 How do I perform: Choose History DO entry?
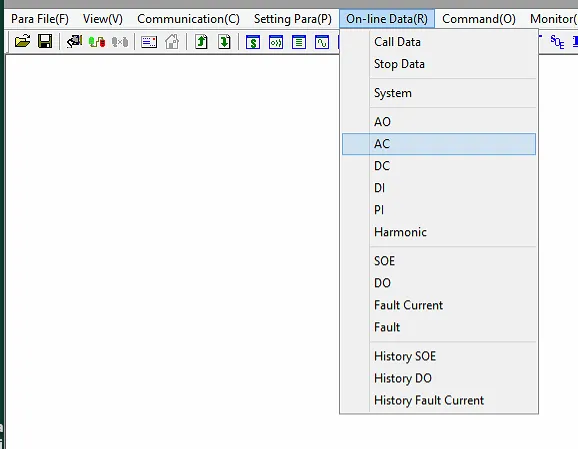[x=439, y=378]
